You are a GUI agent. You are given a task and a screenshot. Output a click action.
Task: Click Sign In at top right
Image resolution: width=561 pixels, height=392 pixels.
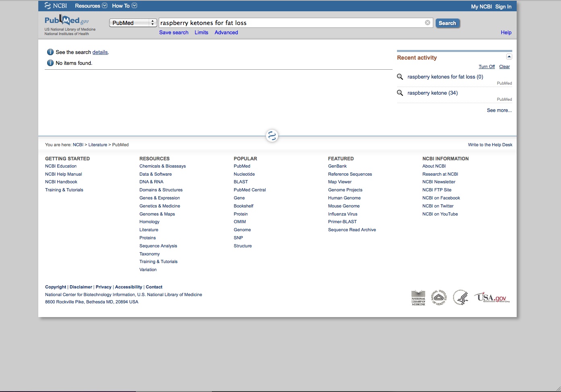point(503,6)
